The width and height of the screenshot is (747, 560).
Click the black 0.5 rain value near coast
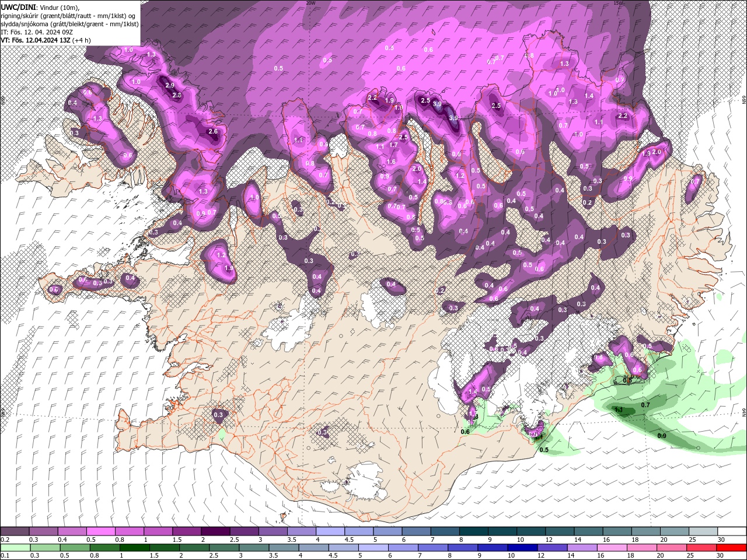coord(544,450)
